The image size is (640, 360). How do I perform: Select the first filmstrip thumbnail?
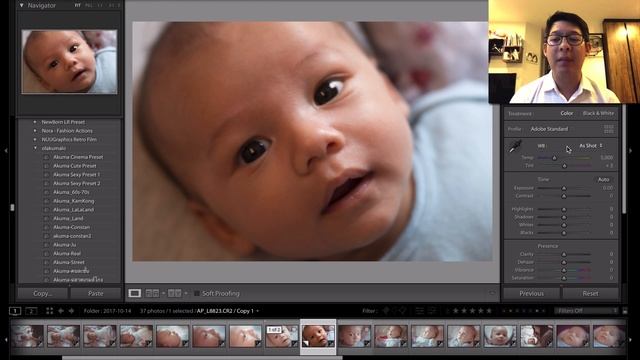click(x=27, y=336)
